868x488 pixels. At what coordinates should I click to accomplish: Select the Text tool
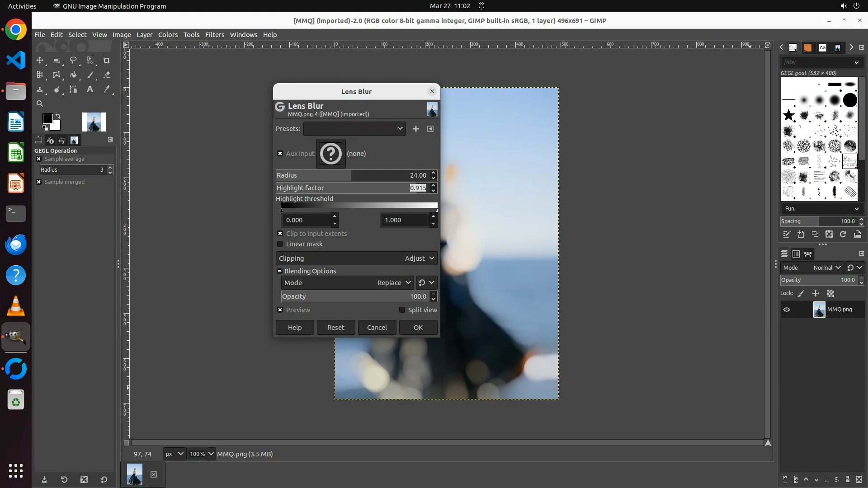[90, 89]
